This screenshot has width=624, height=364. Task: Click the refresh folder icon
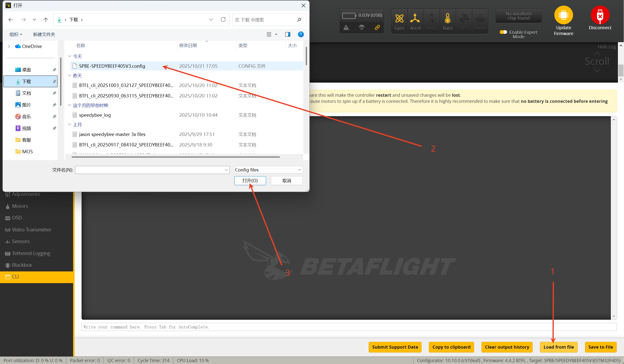coord(223,19)
